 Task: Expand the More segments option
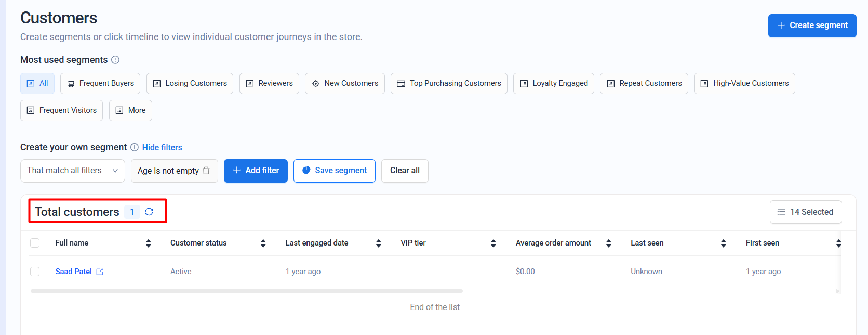pyautogui.click(x=130, y=110)
